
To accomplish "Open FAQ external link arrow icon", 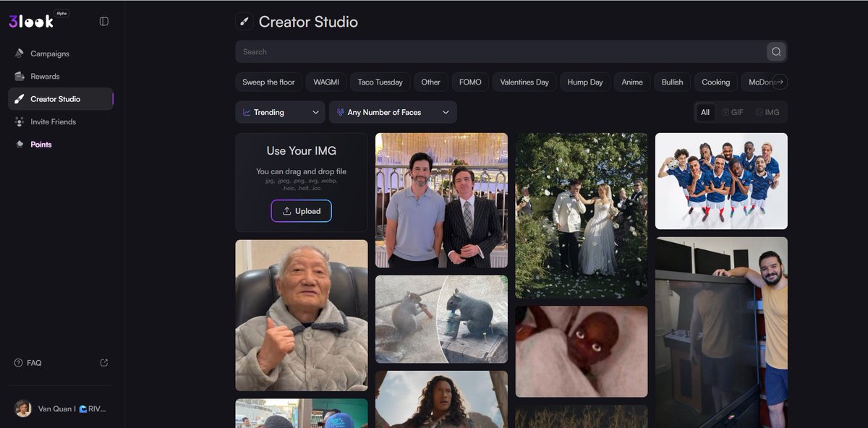I will (x=104, y=363).
